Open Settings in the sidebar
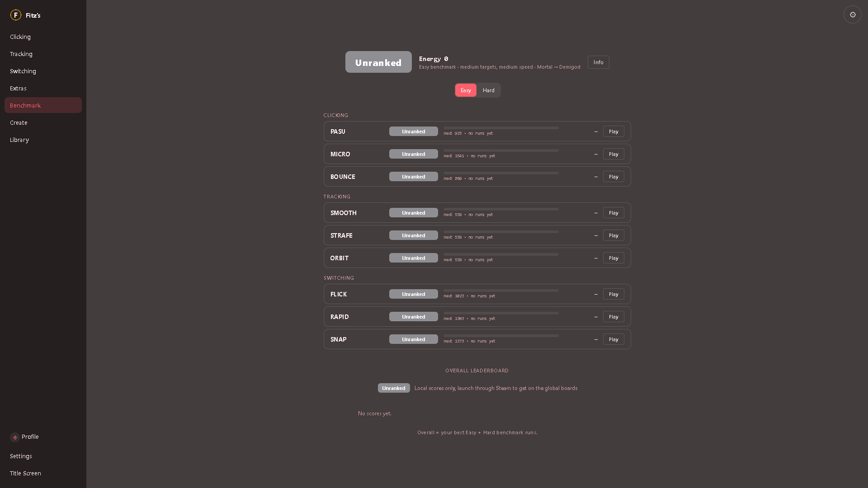The width and height of the screenshot is (868, 488). coord(43,456)
